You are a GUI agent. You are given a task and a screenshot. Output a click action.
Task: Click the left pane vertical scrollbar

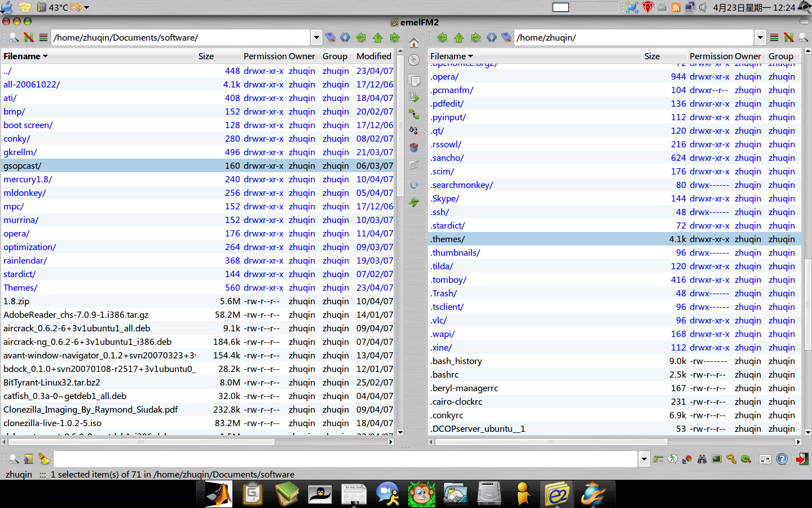pyautogui.click(x=400, y=125)
